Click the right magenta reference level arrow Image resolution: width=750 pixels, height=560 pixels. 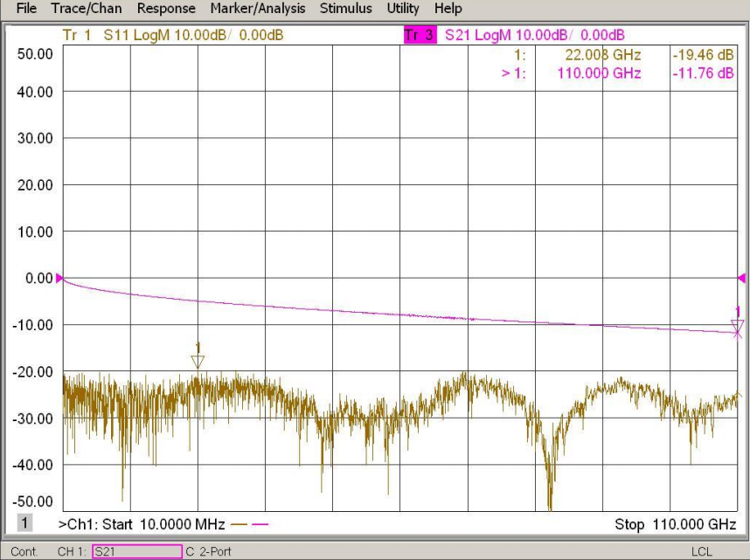741,278
